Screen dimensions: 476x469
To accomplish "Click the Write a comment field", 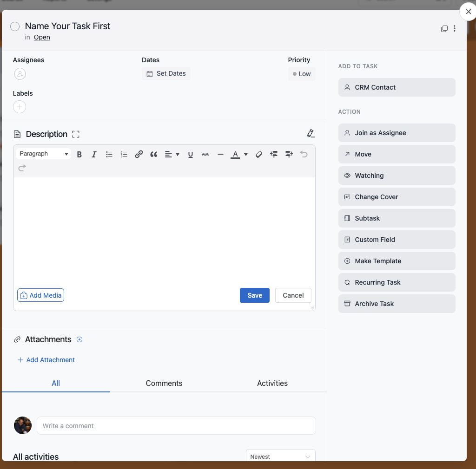I will [176, 425].
